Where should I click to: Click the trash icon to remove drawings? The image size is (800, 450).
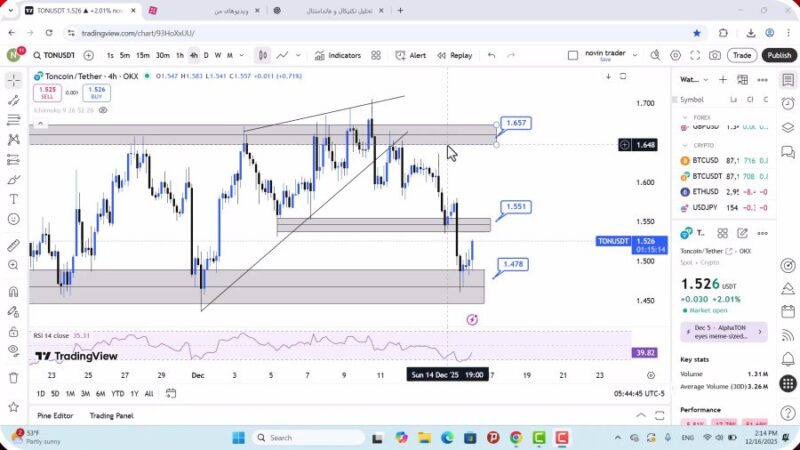(13, 377)
